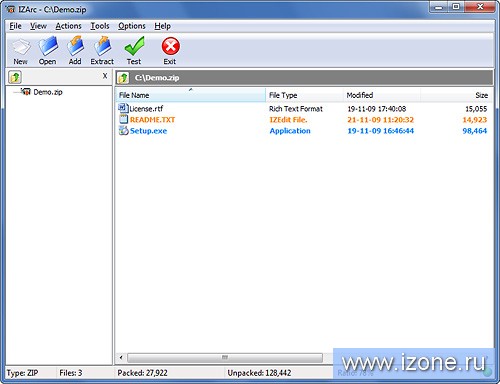The width and height of the screenshot is (500, 384).
Task: Open the File menu
Action: point(15,26)
